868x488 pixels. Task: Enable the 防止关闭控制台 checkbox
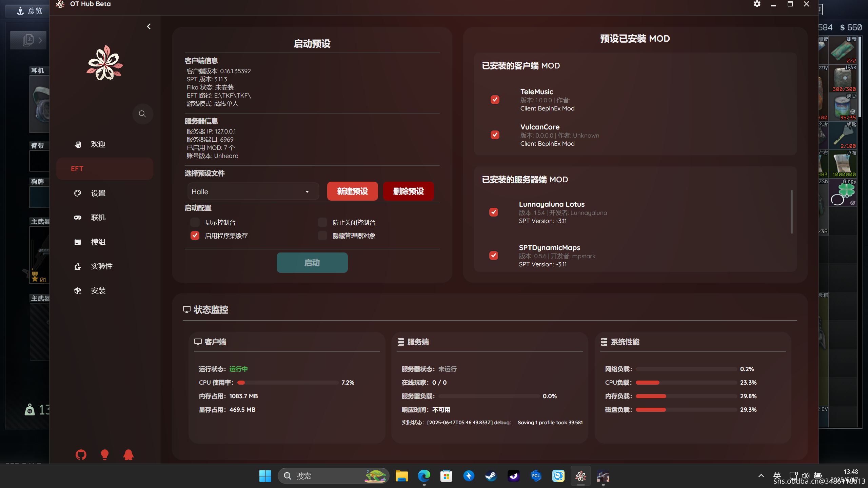pos(322,222)
